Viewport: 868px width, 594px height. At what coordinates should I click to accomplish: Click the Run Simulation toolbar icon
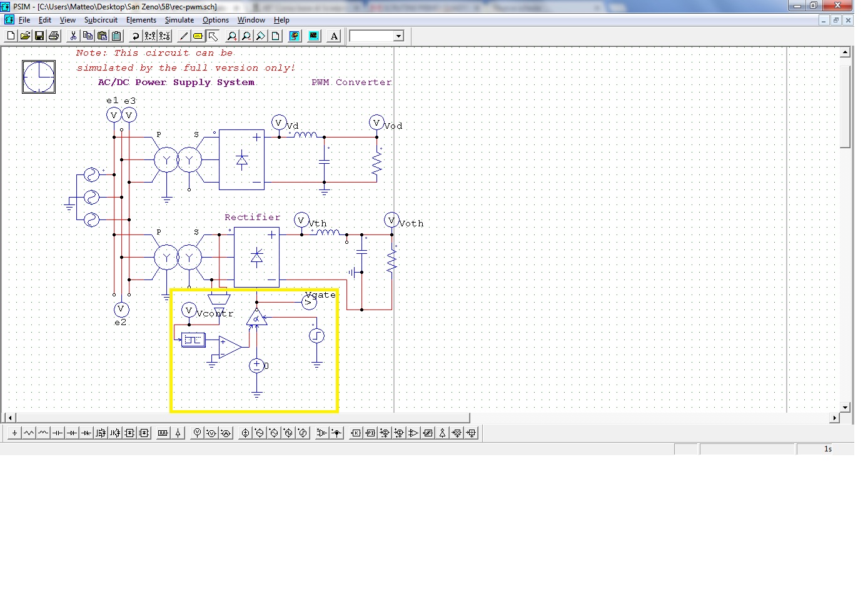pos(295,36)
